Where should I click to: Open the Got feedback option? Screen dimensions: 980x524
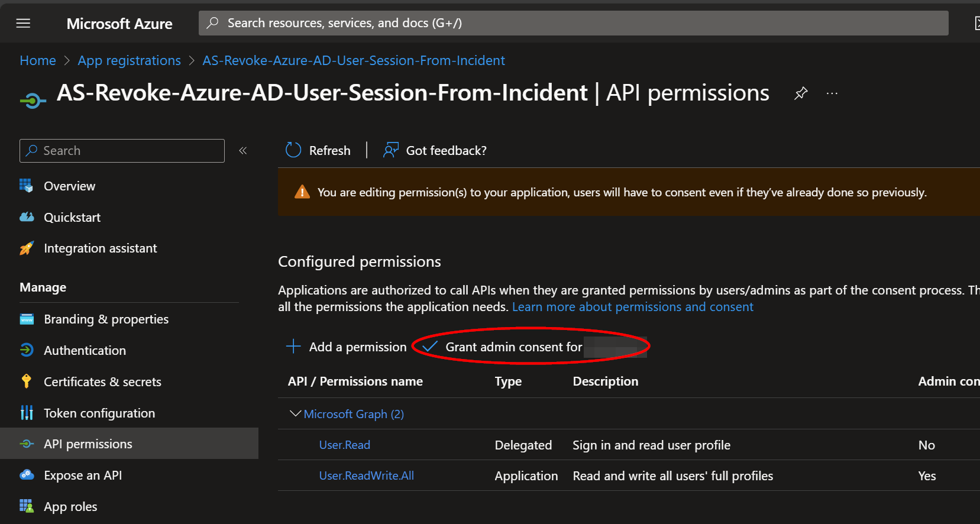pyautogui.click(x=435, y=150)
